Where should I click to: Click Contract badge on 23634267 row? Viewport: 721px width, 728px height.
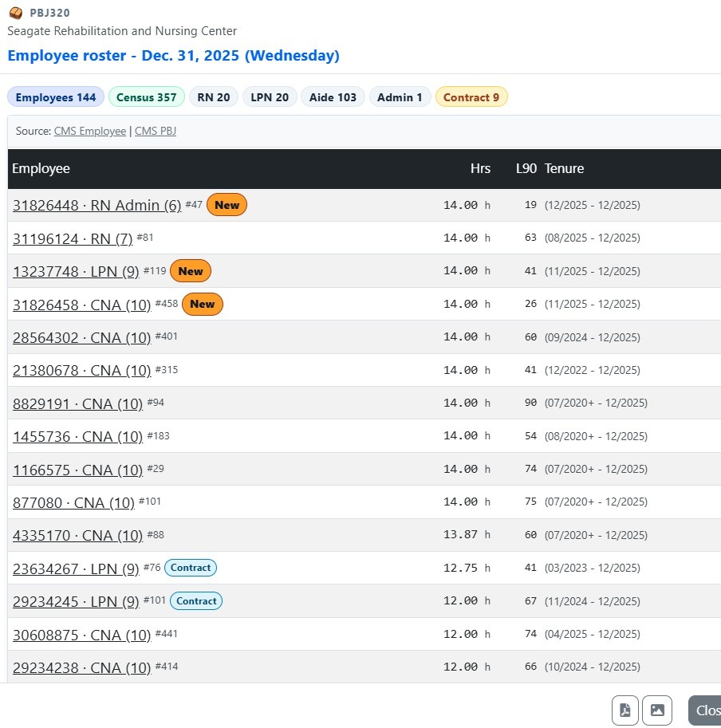(x=191, y=568)
